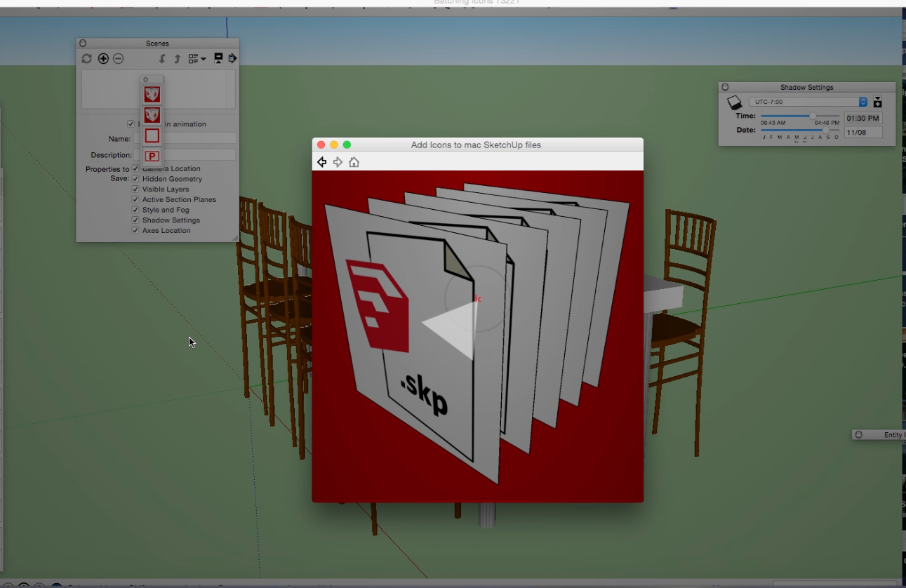Remove scene using the minus icon
Viewport: 906px width, 588px height.
click(x=119, y=59)
